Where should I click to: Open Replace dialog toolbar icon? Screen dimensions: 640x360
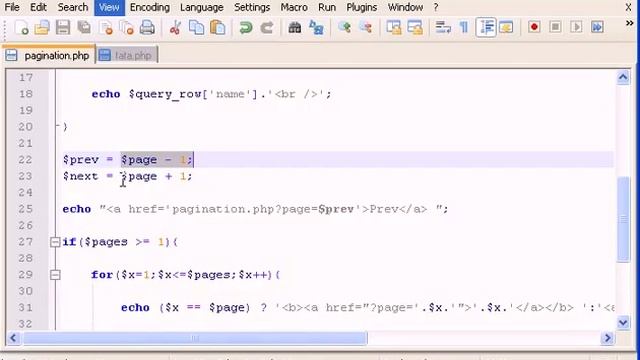tap(316, 28)
